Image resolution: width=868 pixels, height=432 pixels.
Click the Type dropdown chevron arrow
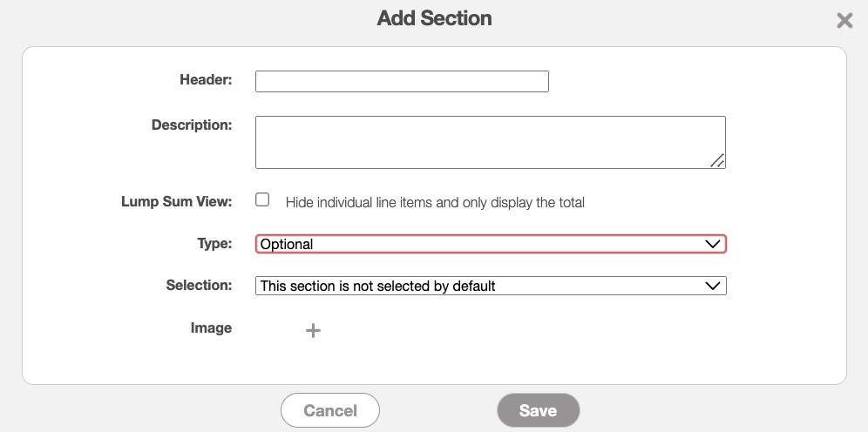712,245
